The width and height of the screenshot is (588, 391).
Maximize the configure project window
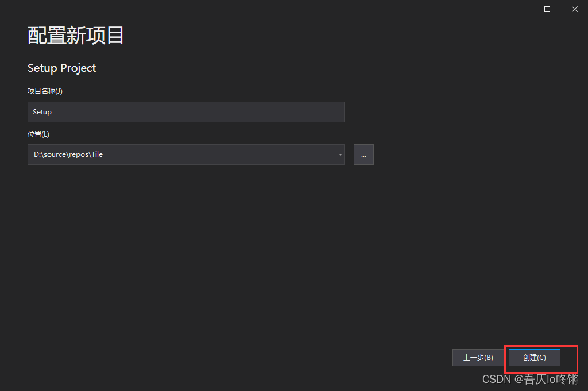tap(547, 9)
